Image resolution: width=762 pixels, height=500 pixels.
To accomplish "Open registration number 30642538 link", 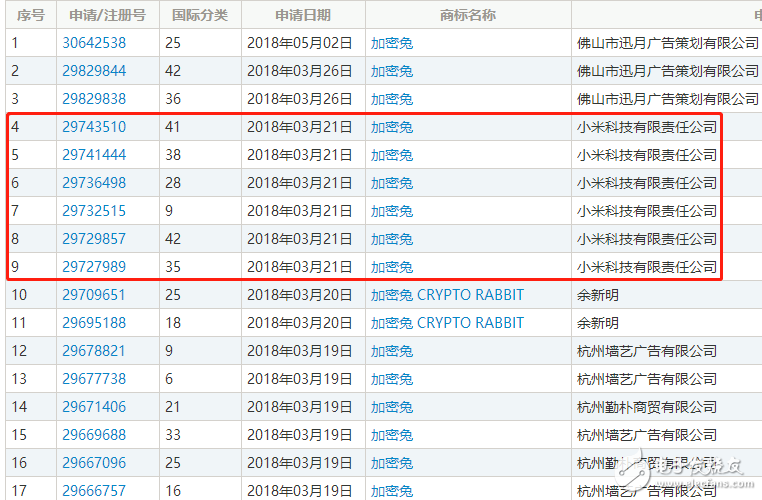I will coord(94,43).
